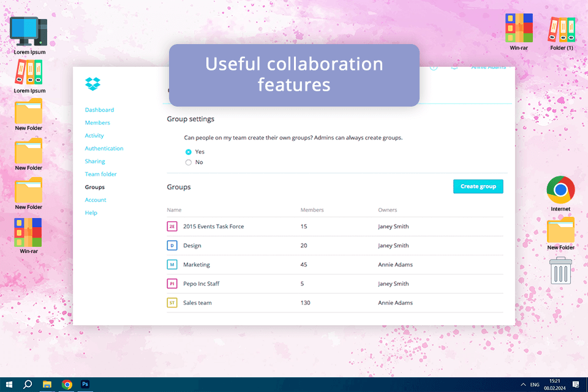Screen dimensions: 588x392
Task: Open the Folder (1) binders icon
Action: pyautogui.click(x=562, y=29)
